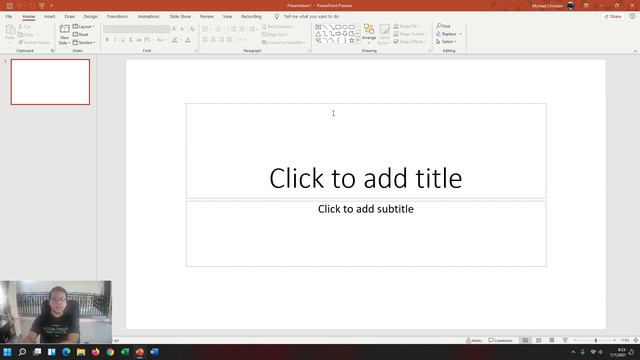The height and width of the screenshot is (360, 640).
Task: Switch to the Draw ribbon tab
Action: click(69, 16)
